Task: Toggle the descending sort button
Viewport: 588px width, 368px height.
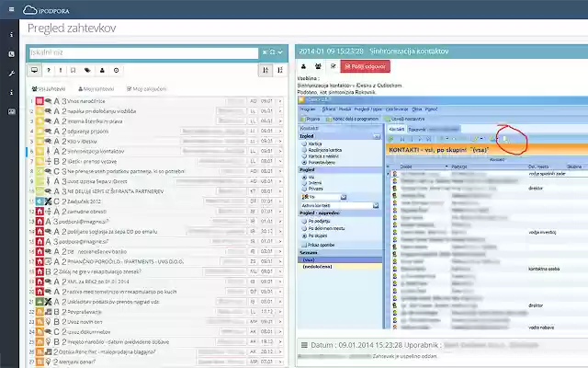Action: point(279,70)
